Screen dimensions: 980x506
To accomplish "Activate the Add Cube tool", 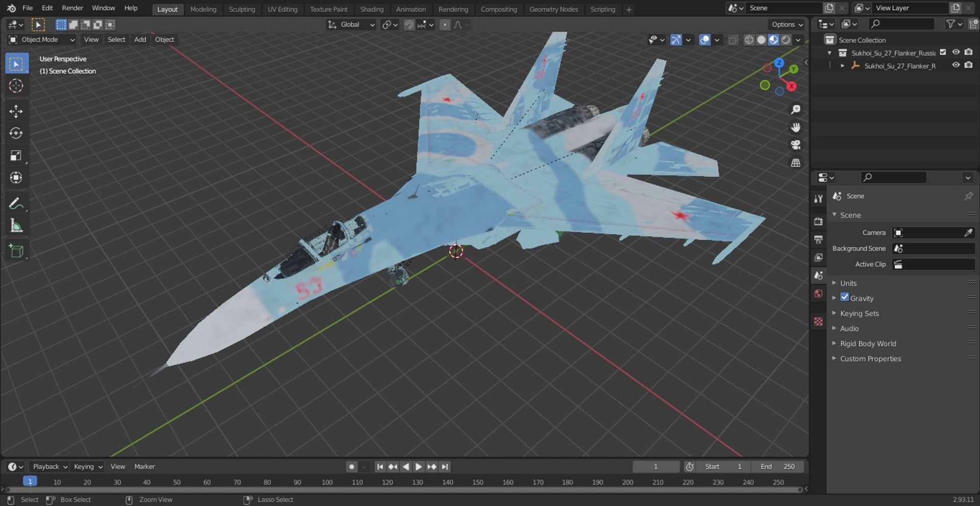I will pos(16,251).
